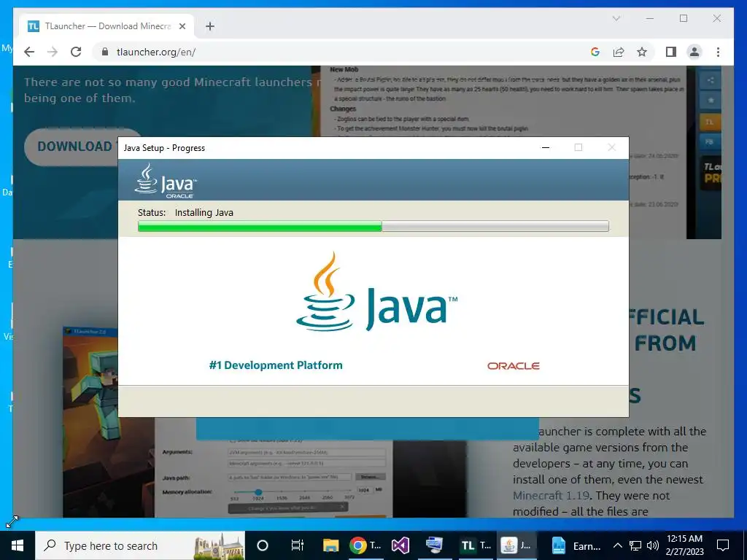The image size is (747, 560).
Task: Minimize the Java Setup window
Action: click(x=546, y=147)
